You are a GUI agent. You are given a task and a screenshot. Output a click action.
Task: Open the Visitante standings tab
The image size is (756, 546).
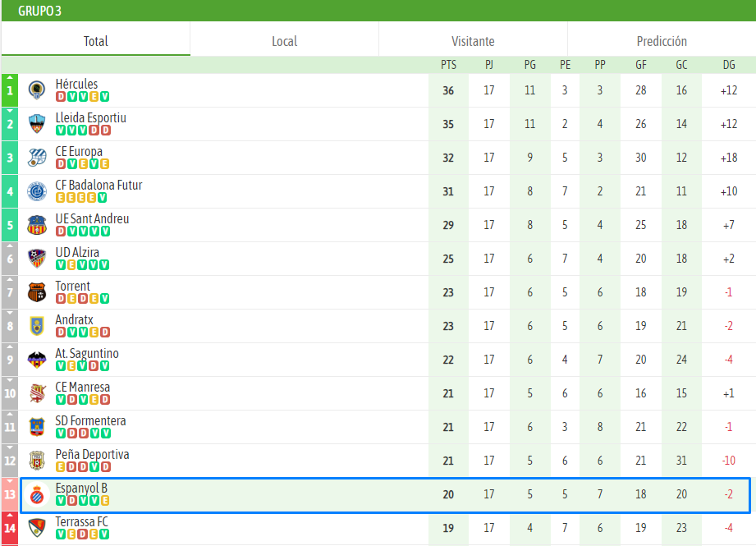[473, 40]
